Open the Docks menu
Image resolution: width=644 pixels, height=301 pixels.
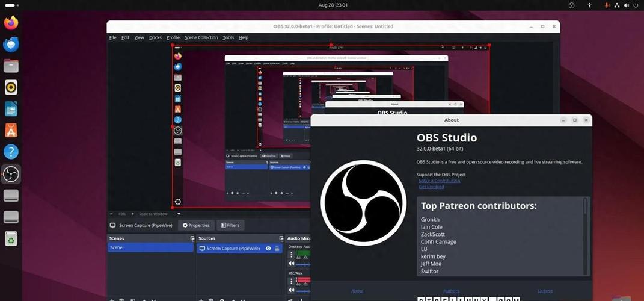tap(155, 37)
